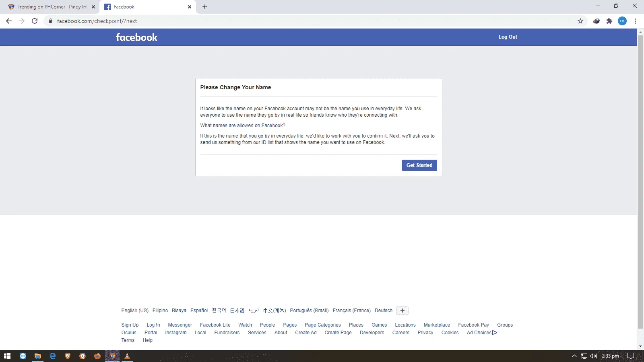
Task: Open the network status tray icon
Action: 584,356
